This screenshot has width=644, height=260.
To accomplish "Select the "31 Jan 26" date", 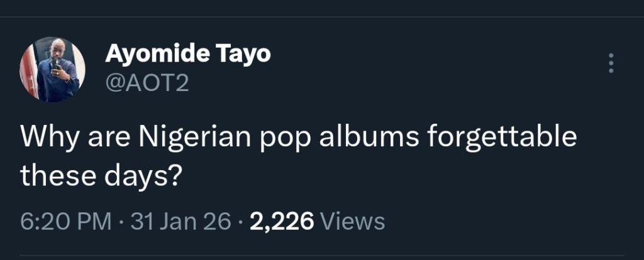I will click(180, 221).
